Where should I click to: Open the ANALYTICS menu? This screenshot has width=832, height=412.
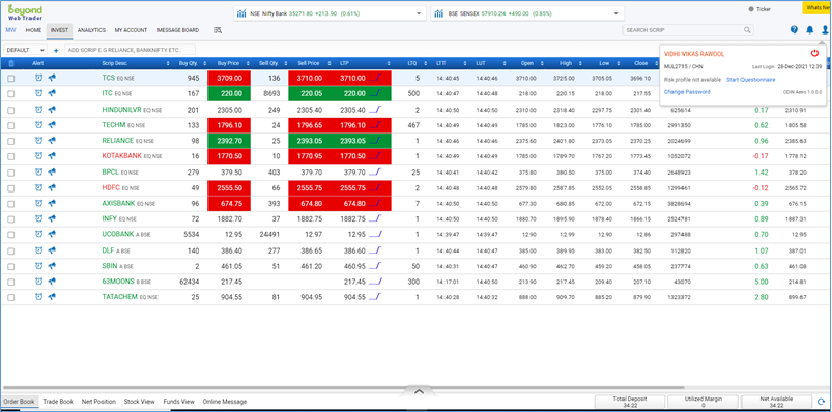[91, 30]
